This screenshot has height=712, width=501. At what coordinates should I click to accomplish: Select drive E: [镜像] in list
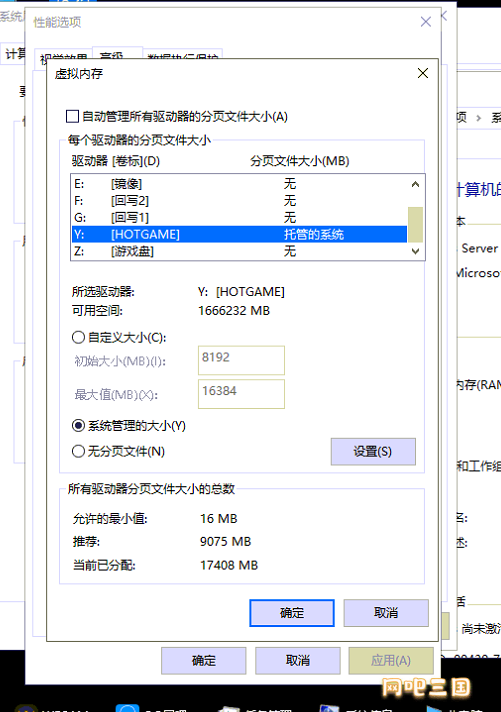[x=239, y=184]
